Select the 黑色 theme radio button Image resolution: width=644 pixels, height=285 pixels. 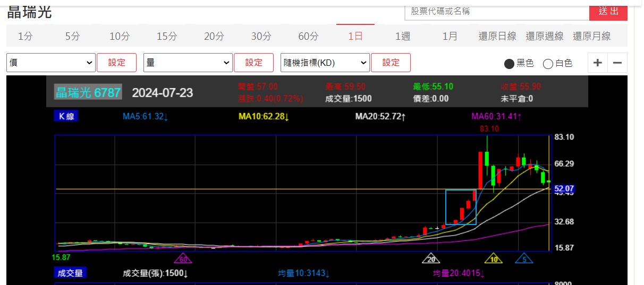(x=509, y=64)
